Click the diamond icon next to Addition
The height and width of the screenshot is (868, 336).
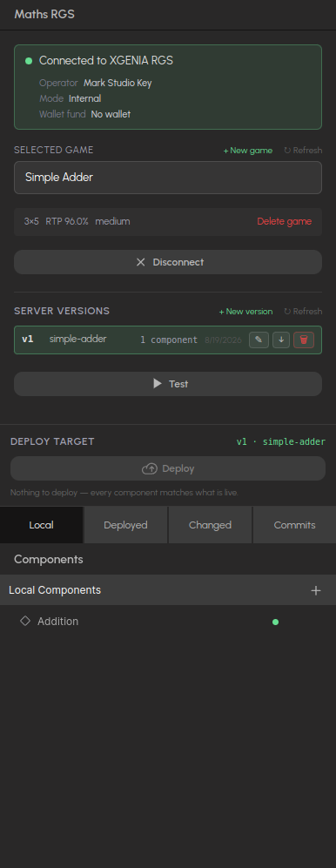click(x=25, y=621)
